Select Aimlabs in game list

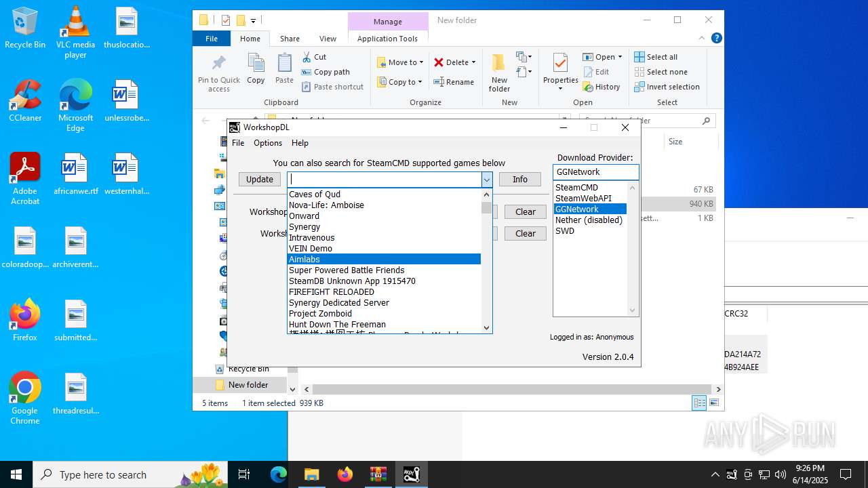coord(384,259)
